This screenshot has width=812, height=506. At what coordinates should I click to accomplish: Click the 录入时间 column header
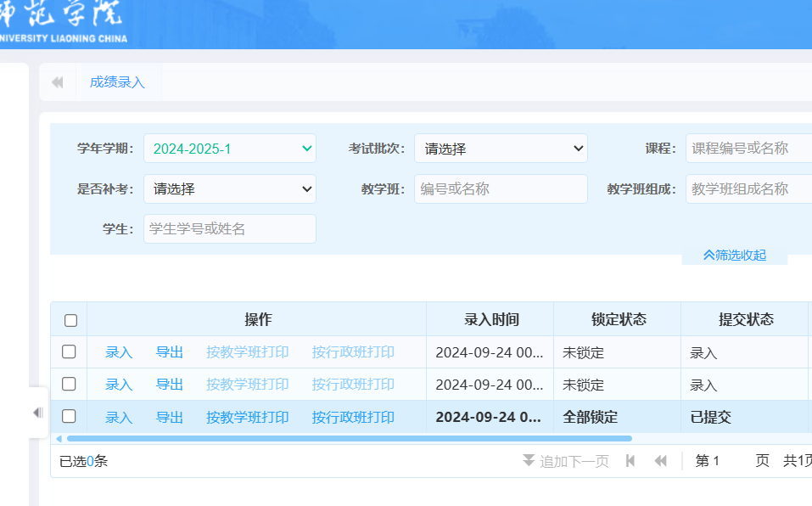point(491,319)
